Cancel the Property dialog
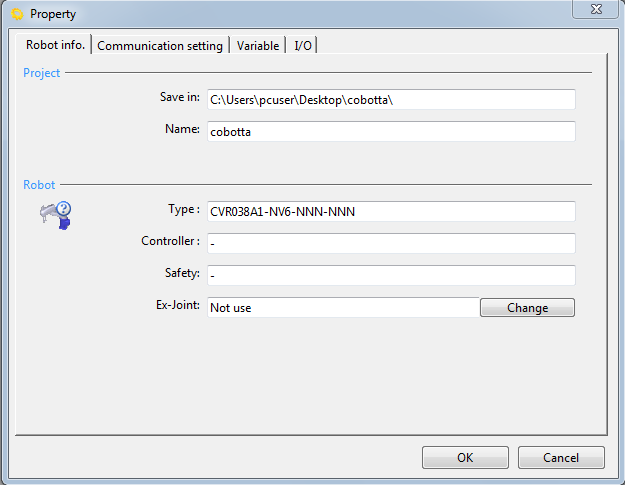 click(561, 457)
